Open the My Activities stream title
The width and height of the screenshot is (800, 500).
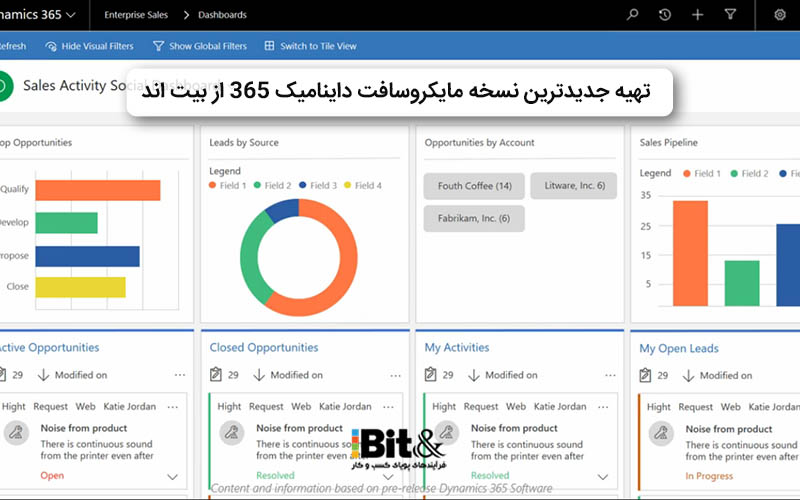click(x=457, y=347)
